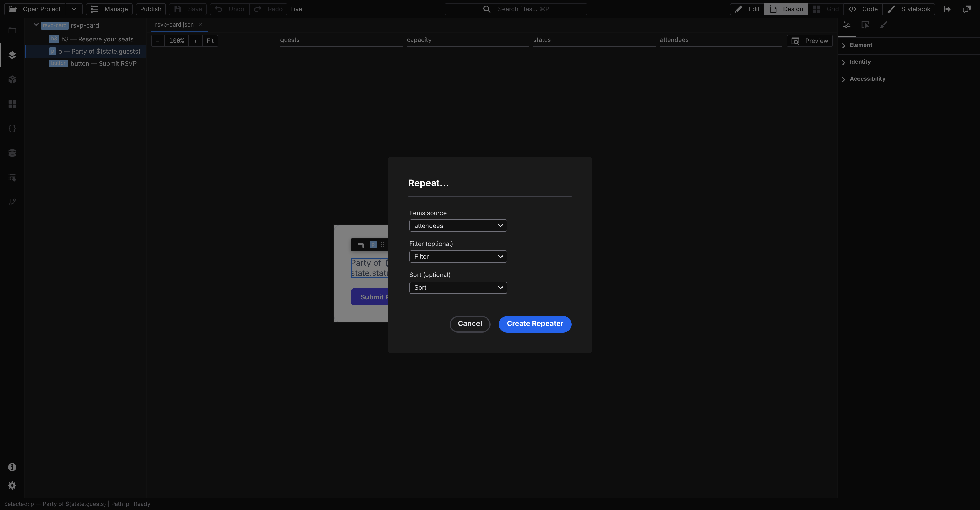Viewport: 980px width, 510px height.
Task: Open the Sort optional dropdown
Action: coord(458,288)
